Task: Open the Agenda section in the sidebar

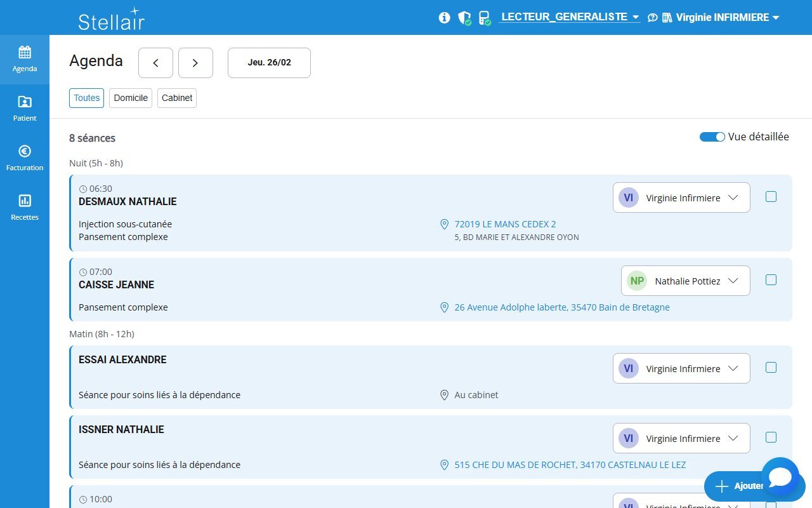Action: point(25,59)
